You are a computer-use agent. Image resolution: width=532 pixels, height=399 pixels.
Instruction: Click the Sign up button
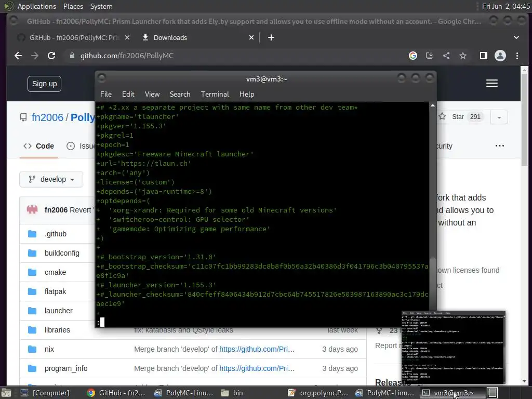point(45,84)
